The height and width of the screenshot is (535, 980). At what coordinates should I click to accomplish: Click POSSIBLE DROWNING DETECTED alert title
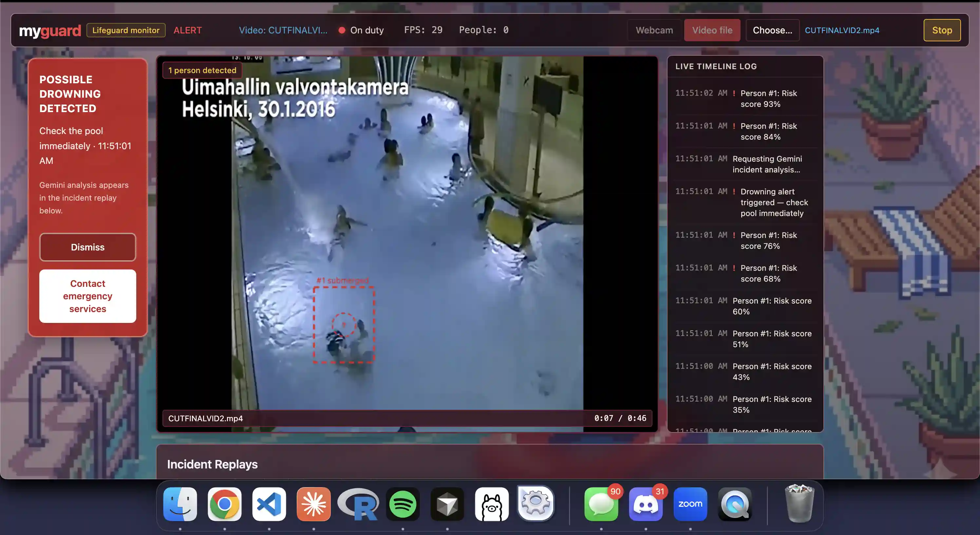(70, 94)
